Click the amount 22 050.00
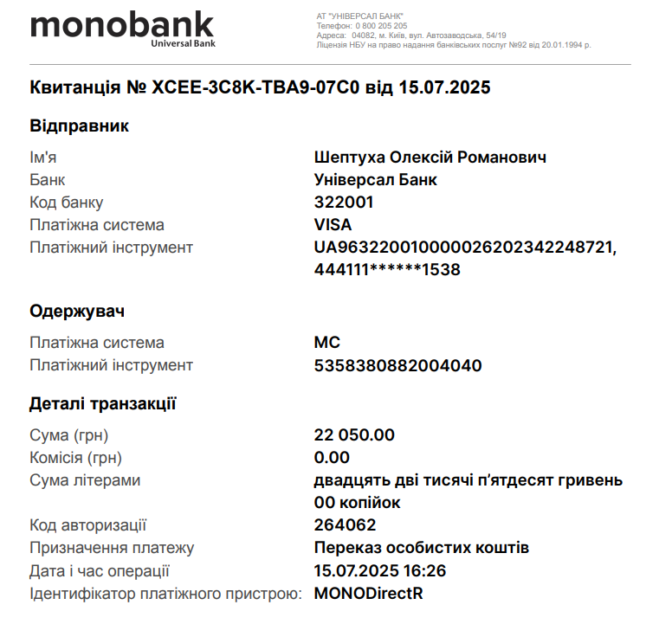Viewport: 672px width, 624px height. (354, 434)
